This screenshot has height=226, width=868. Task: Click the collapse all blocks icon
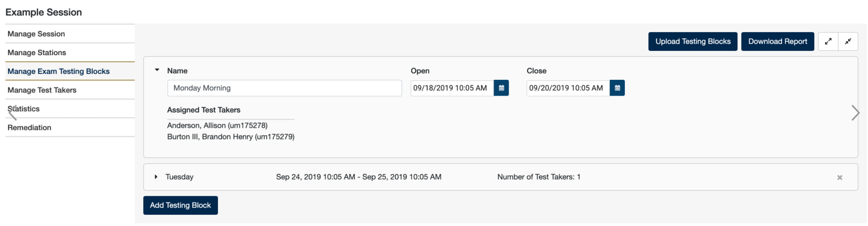pyautogui.click(x=848, y=42)
